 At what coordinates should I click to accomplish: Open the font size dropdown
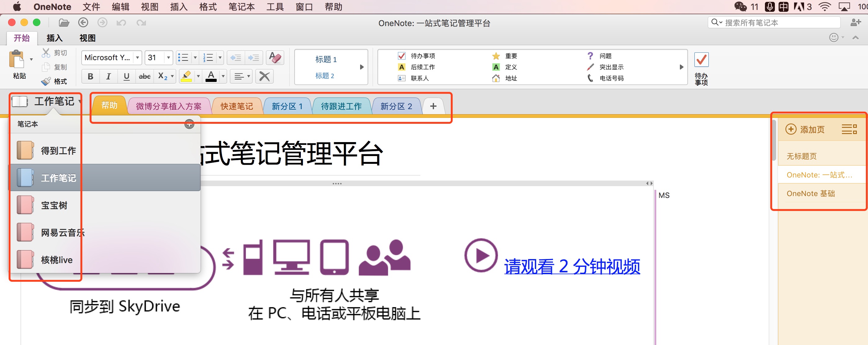point(169,58)
